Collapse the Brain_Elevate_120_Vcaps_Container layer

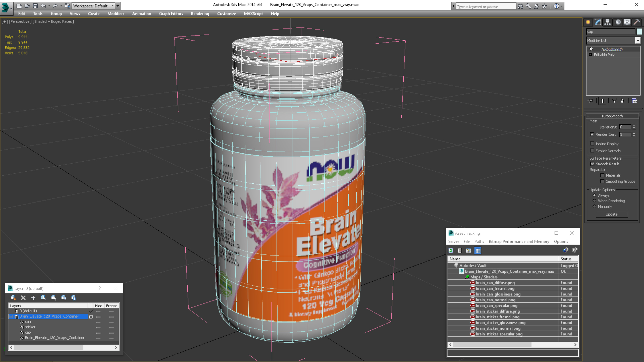[11, 317]
